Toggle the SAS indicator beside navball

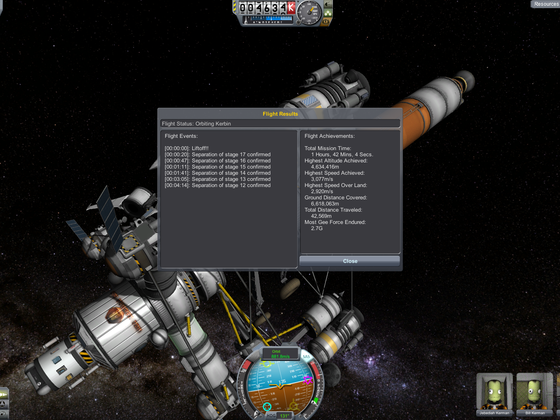click(x=306, y=357)
